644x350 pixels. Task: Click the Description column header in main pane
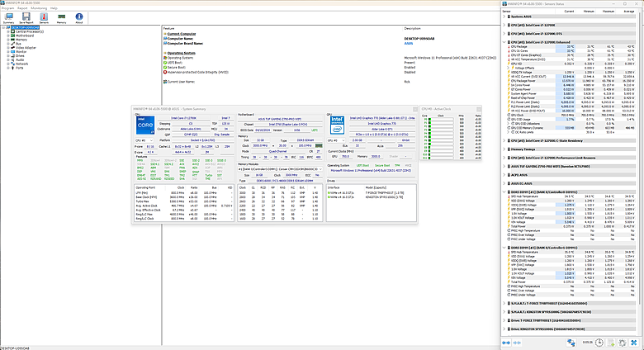click(412, 28)
